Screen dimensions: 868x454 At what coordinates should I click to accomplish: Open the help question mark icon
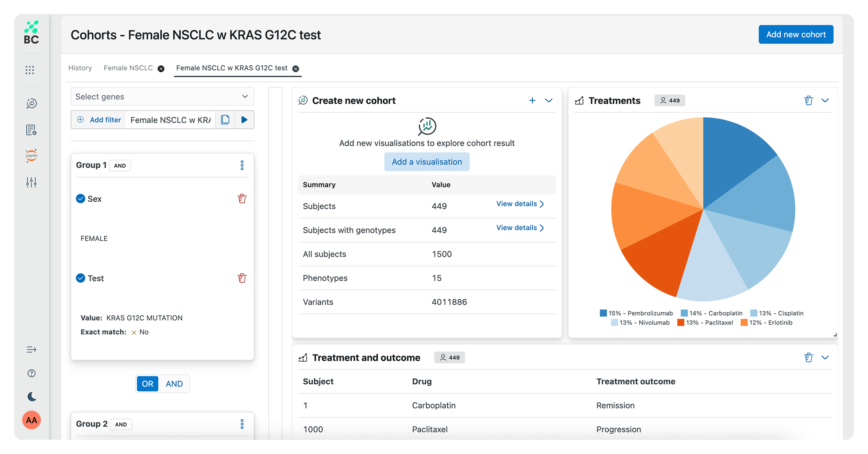(31, 373)
